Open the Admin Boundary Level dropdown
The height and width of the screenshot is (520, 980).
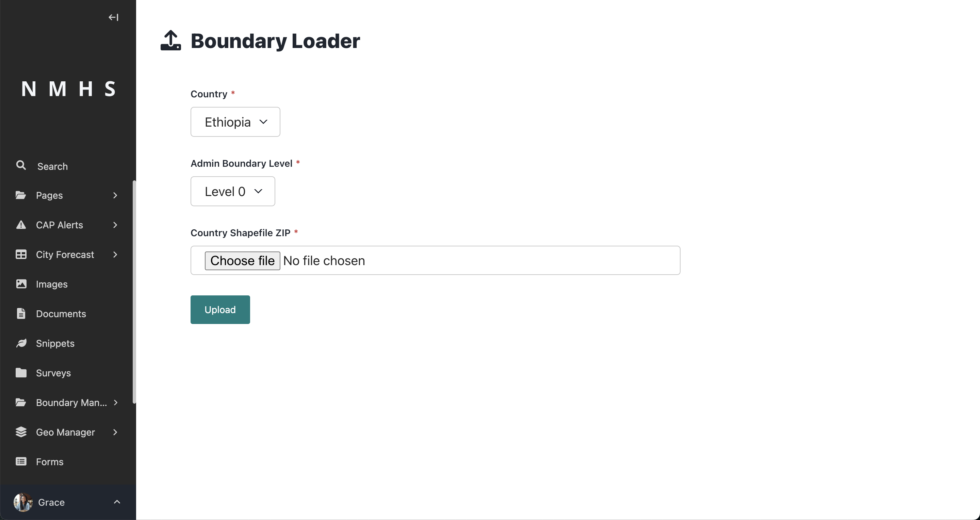[x=232, y=191]
